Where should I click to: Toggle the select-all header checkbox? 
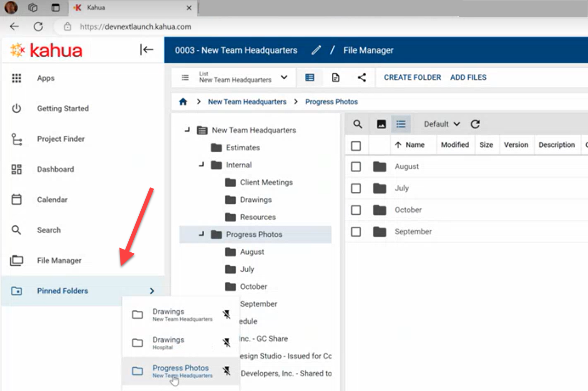point(356,146)
